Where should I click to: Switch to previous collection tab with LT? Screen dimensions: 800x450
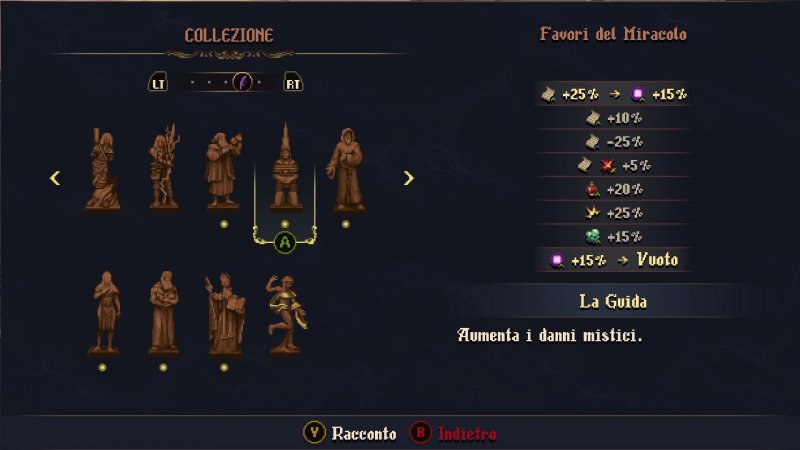point(158,83)
